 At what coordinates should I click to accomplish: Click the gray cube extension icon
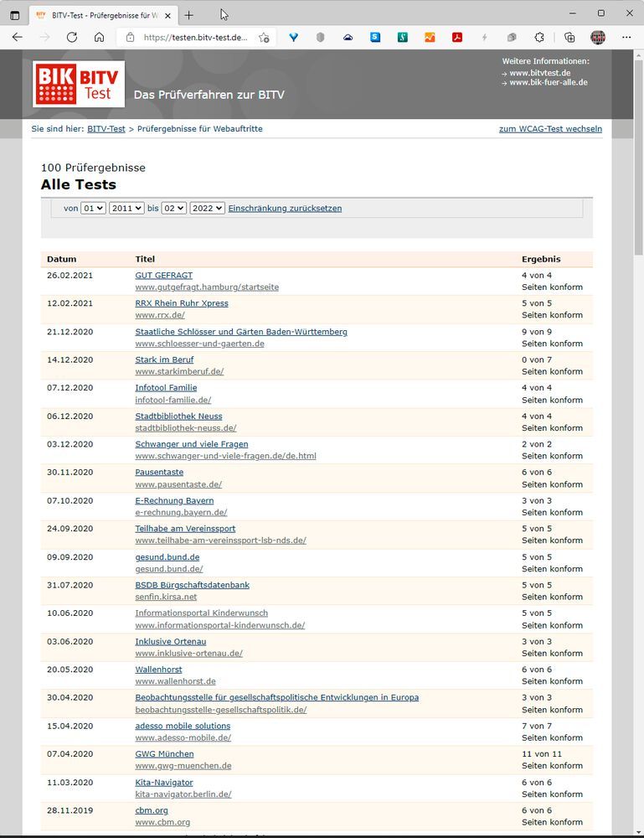pos(512,37)
